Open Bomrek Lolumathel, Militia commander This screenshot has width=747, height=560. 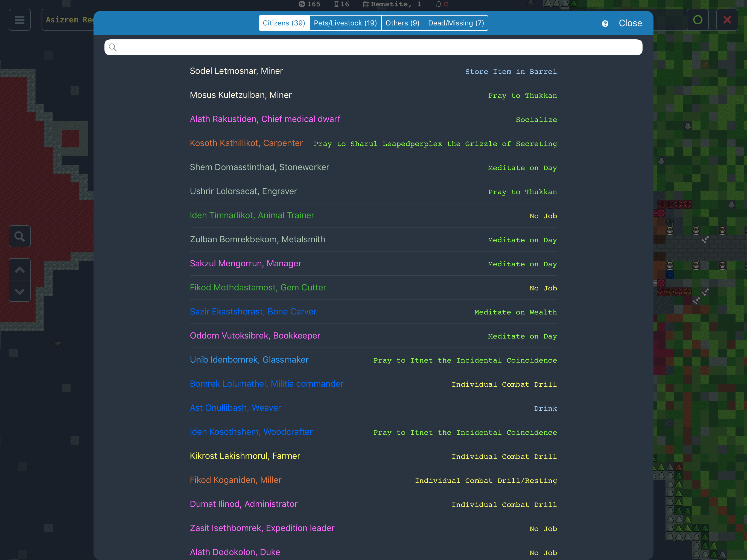266,384
